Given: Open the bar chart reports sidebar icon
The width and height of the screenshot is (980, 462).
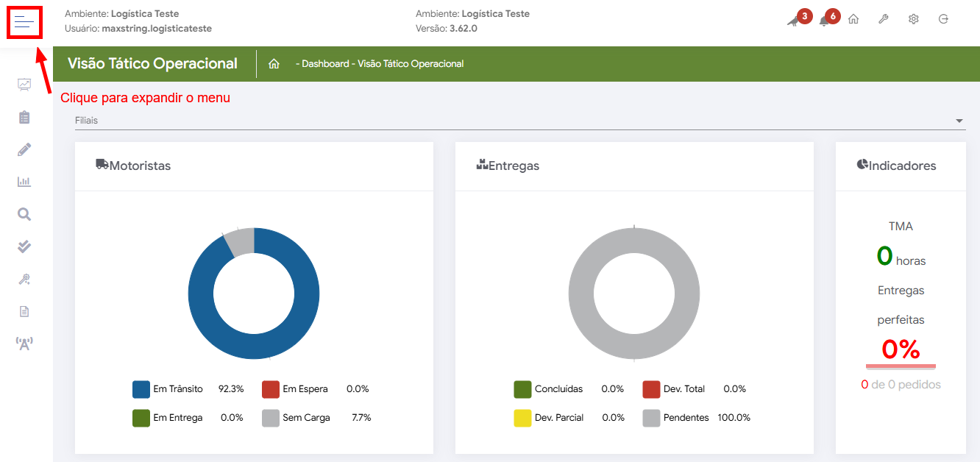Looking at the screenshot, I should [x=24, y=182].
